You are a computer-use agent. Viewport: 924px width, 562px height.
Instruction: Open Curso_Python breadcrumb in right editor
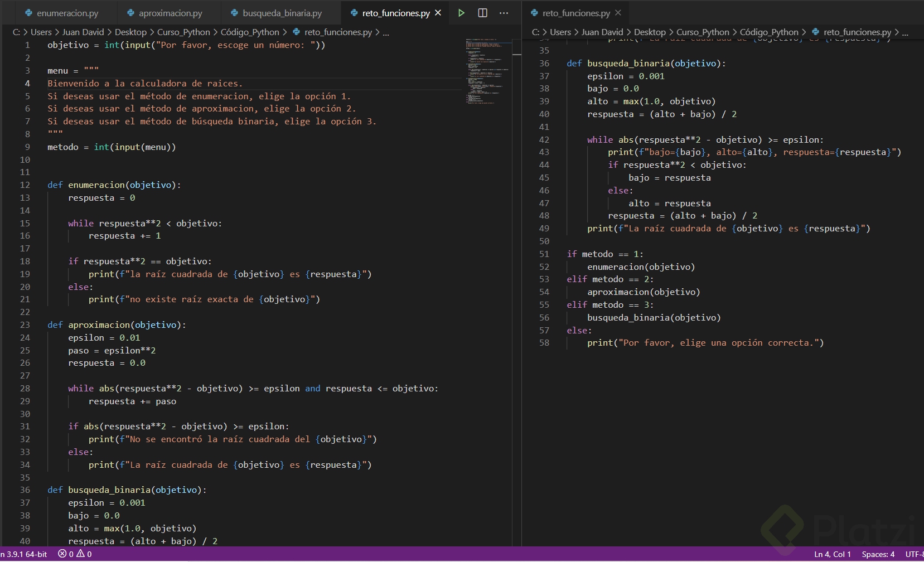703,32
